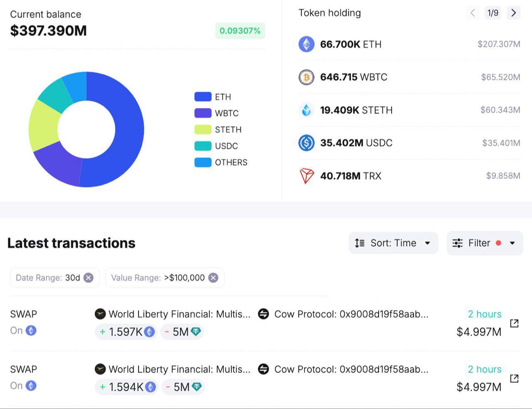This screenshot has height=409, width=532.
Task: Click the $207.307M ETH value
Action: pos(499,44)
